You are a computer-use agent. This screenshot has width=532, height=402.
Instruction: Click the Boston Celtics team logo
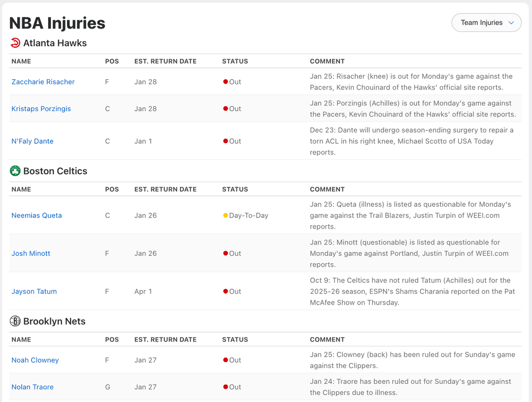15,171
